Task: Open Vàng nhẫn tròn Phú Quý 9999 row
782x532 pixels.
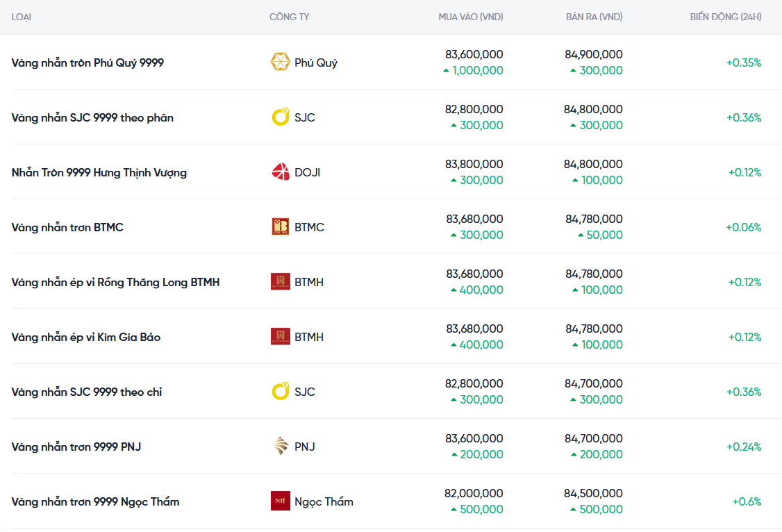Action: [x=88, y=63]
